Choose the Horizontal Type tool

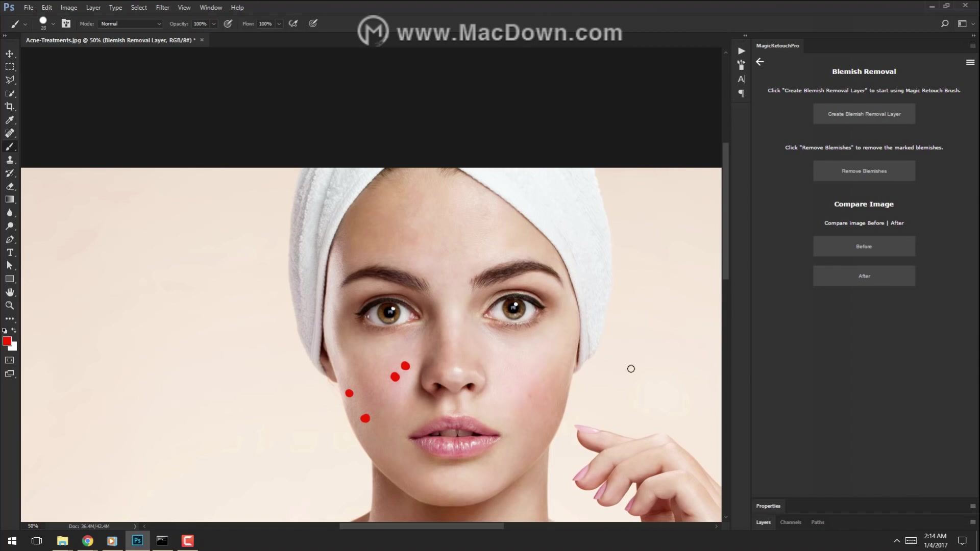pyautogui.click(x=10, y=253)
